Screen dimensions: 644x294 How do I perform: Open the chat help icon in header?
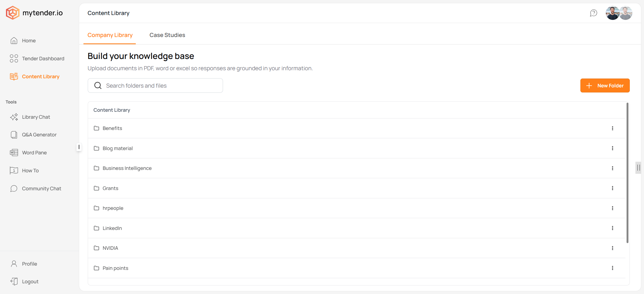click(594, 13)
